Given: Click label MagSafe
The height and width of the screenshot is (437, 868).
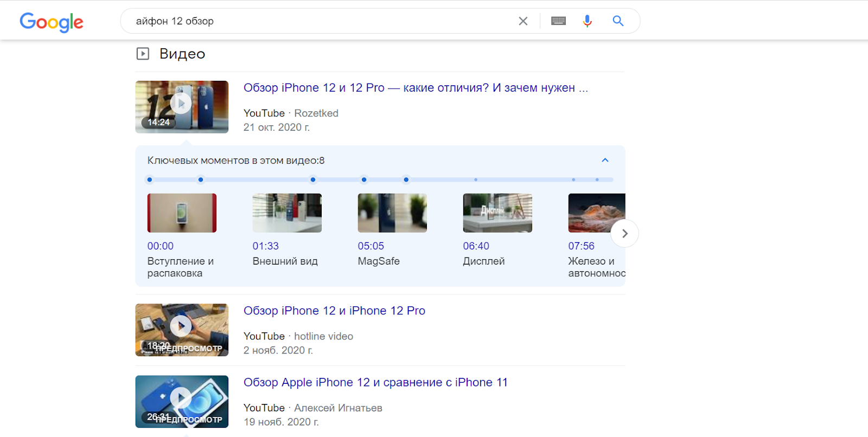Looking at the screenshot, I should pyautogui.click(x=379, y=261).
